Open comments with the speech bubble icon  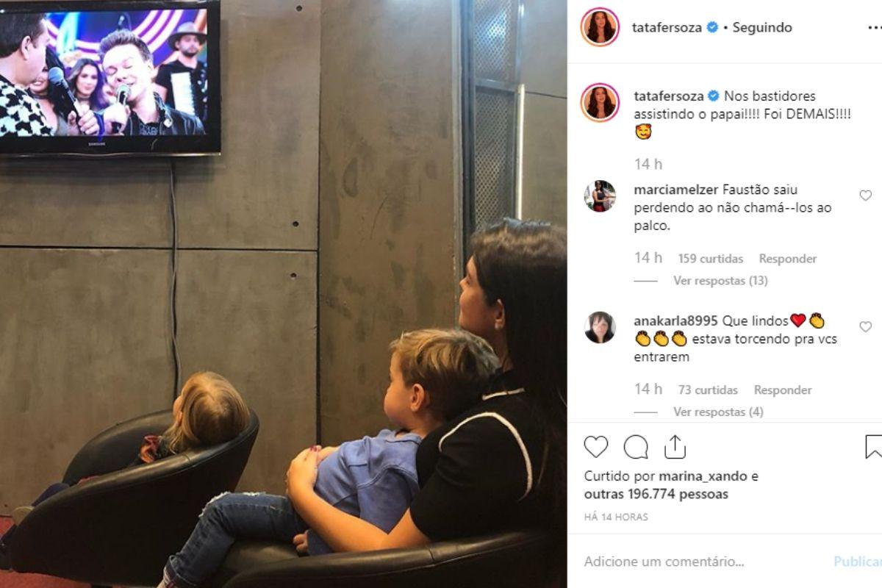point(636,447)
